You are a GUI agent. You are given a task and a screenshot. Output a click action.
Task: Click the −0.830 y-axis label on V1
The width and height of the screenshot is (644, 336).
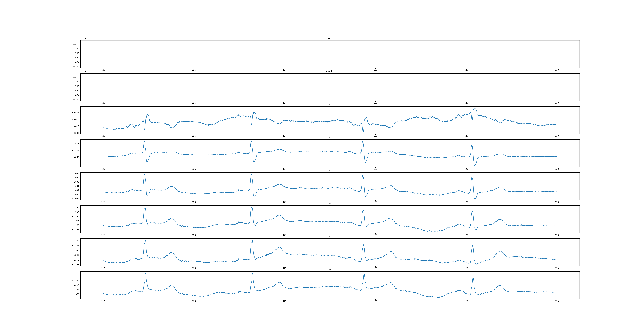tap(76, 133)
